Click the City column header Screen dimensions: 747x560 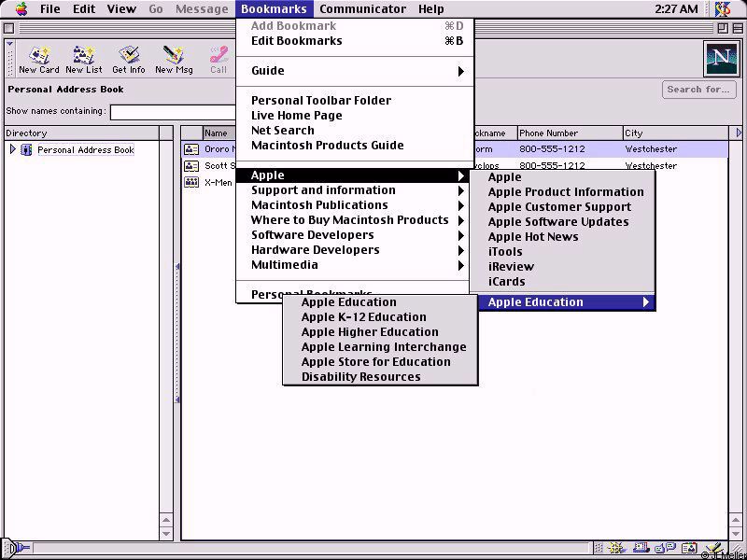point(677,133)
